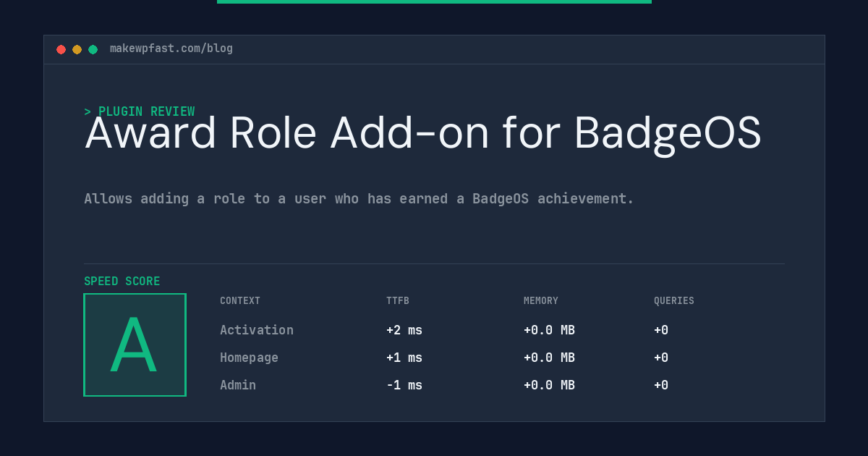Screen dimensions: 868x456
Task: Click the Admin TTFB value '-1 ms'
Action: tap(404, 385)
